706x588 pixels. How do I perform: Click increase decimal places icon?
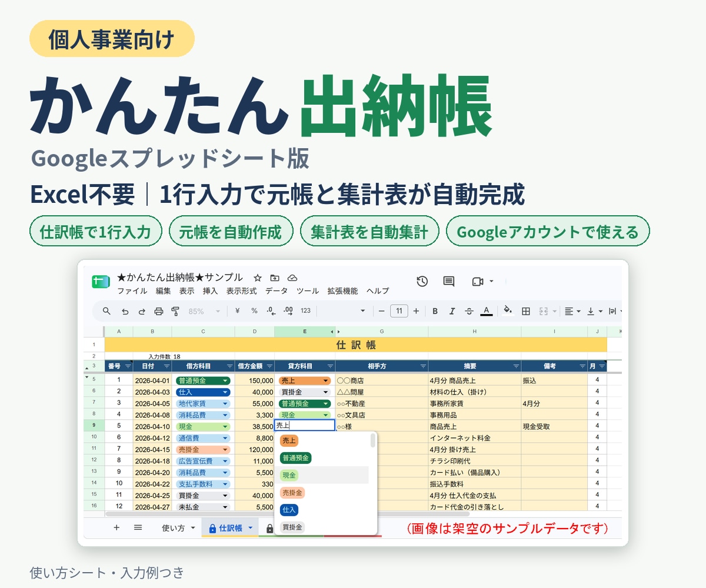tap(288, 311)
